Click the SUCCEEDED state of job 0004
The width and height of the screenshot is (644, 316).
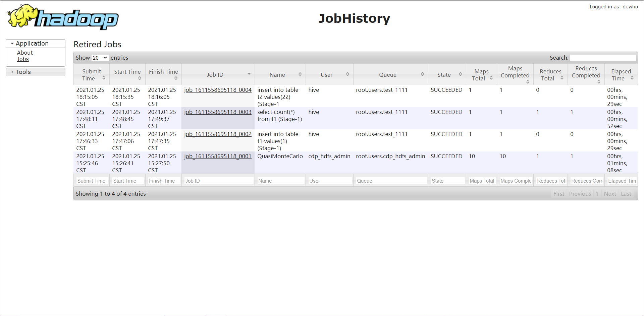tap(446, 90)
